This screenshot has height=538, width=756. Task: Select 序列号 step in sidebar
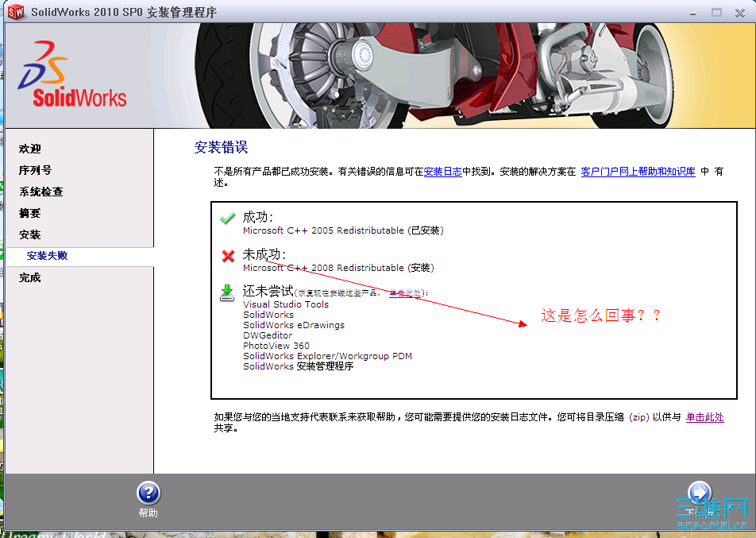click(x=35, y=170)
